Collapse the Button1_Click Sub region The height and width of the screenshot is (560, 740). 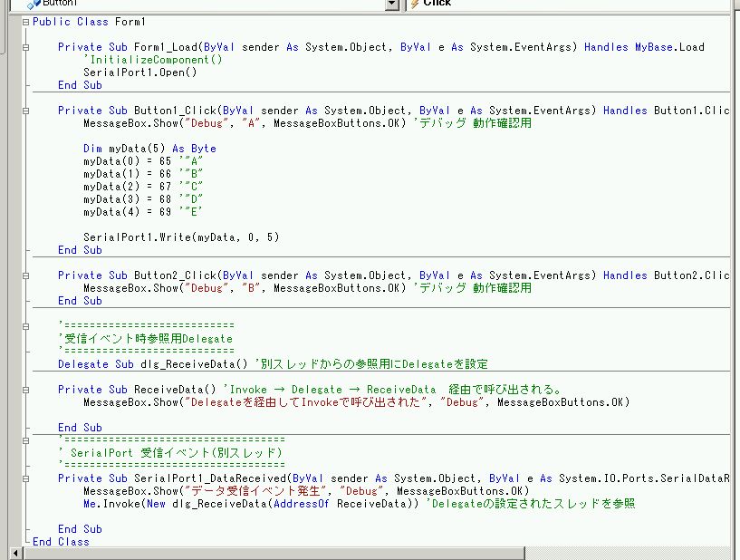(26, 111)
